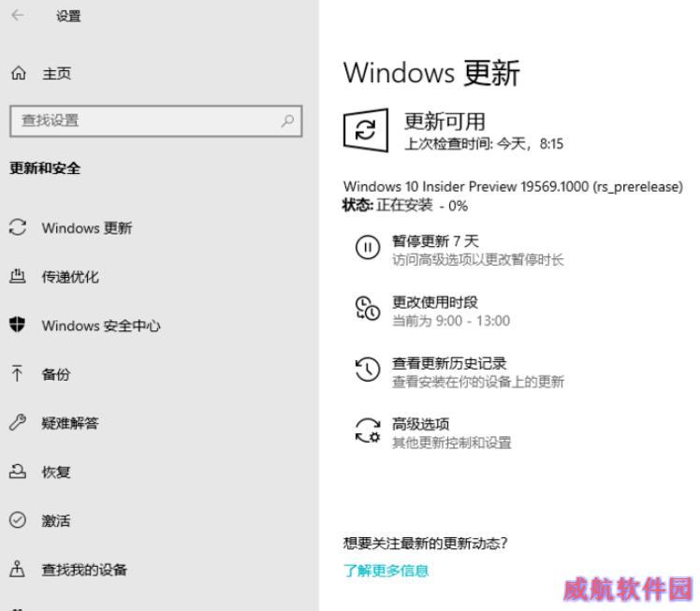700x611 pixels.
Task: Open 查找我的设备 in the sidebar
Action: 84,570
